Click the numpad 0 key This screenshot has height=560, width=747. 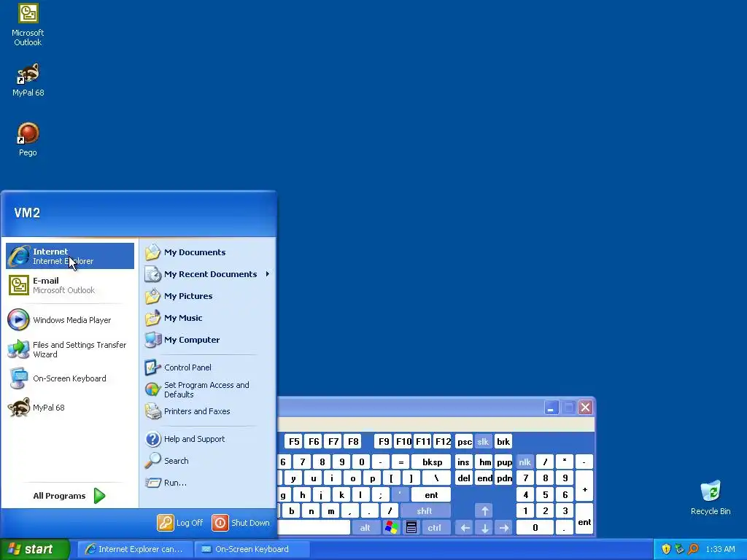(x=535, y=528)
